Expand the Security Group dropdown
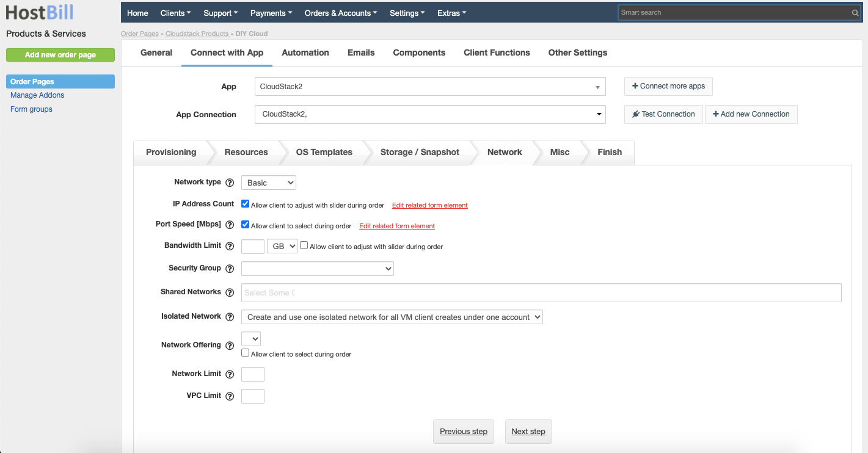This screenshot has width=868, height=453. coord(317,268)
